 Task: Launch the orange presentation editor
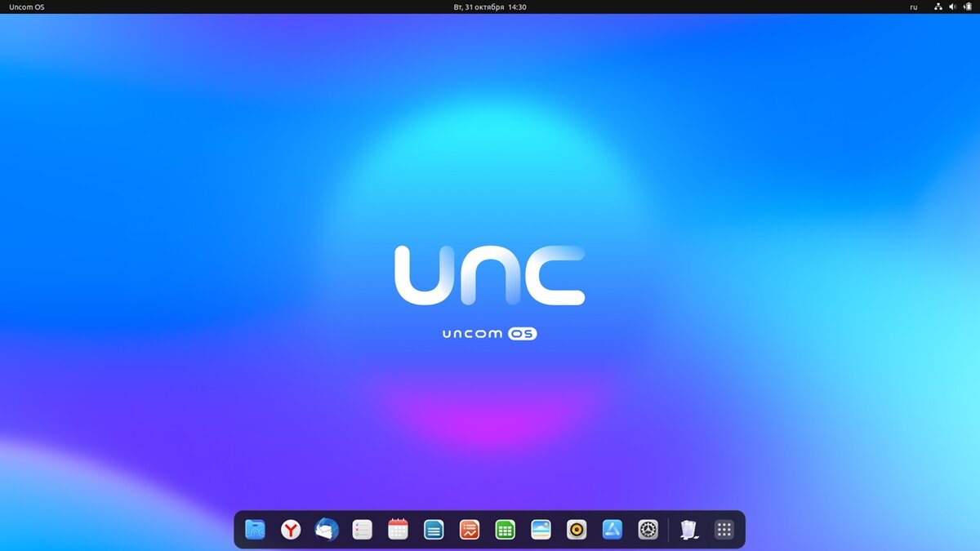[470, 530]
